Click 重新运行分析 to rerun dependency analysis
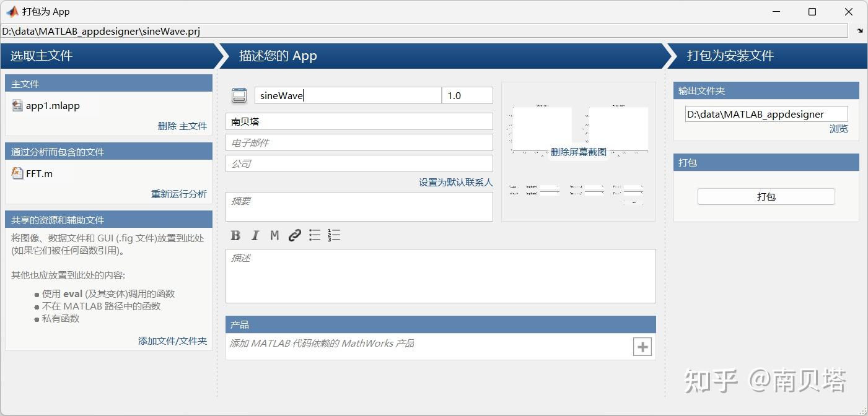 pyautogui.click(x=180, y=193)
